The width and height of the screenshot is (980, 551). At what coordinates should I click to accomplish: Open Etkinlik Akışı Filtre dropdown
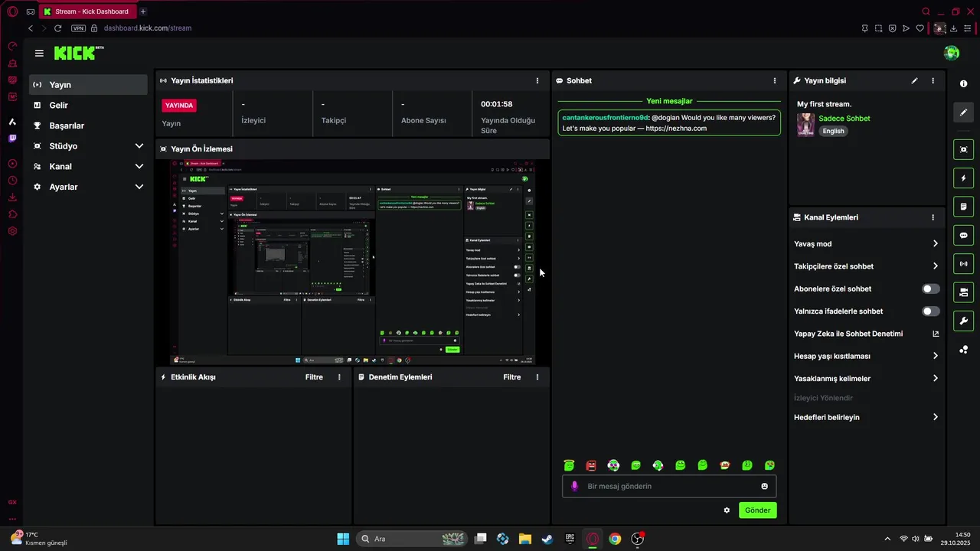click(314, 377)
